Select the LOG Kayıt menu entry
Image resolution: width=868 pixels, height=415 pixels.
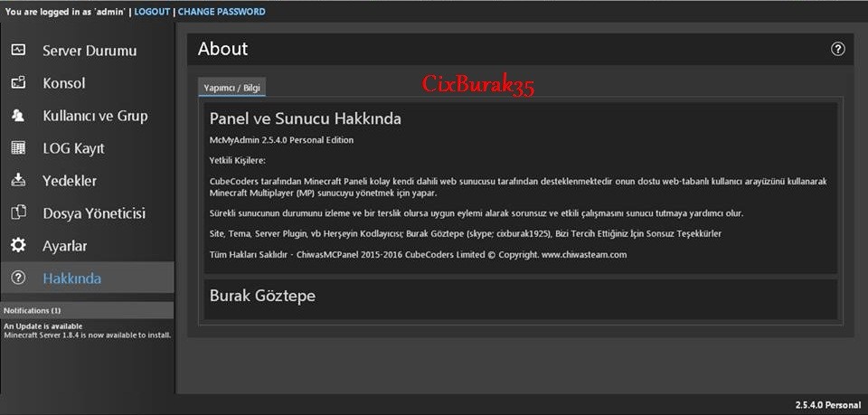[x=88, y=148]
